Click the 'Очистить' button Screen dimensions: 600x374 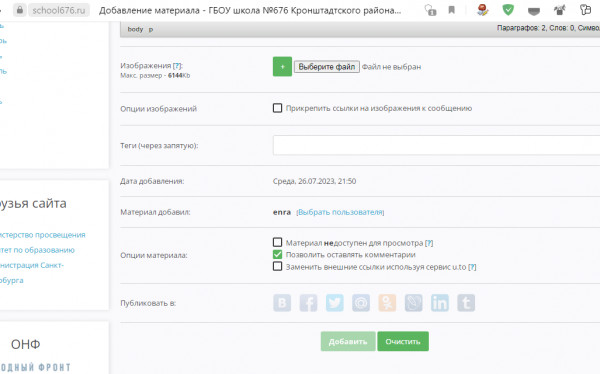coord(403,341)
